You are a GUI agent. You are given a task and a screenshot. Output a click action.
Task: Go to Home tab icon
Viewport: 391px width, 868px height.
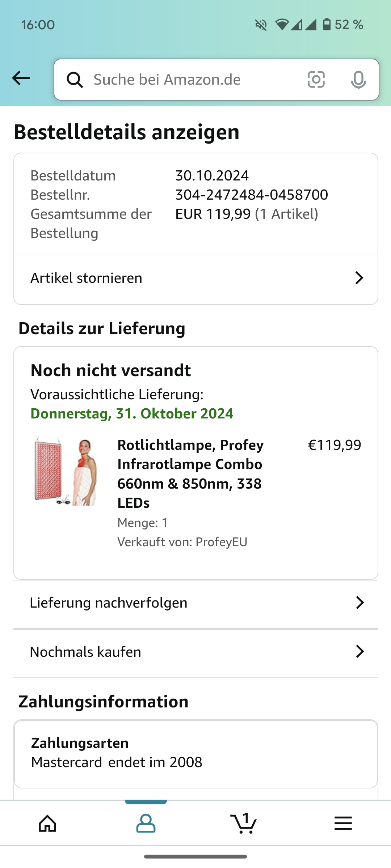[48, 824]
